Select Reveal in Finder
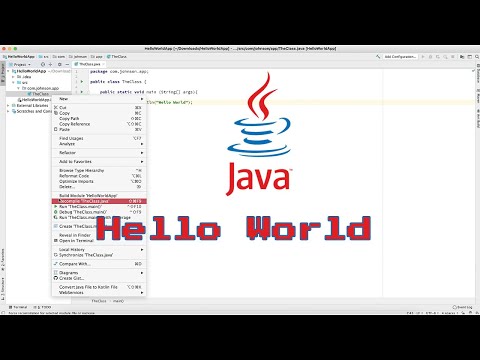 [99, 235]
